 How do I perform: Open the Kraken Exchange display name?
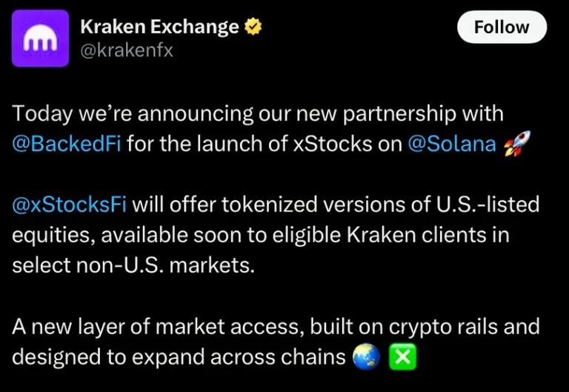pyautogui.click(x=160, y=27)
